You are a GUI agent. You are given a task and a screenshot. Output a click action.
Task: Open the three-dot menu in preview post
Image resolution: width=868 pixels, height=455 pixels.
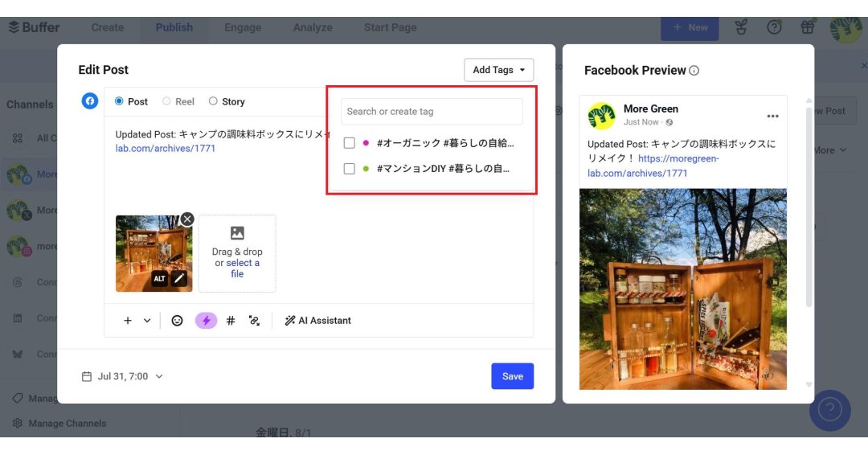[773, 117]
